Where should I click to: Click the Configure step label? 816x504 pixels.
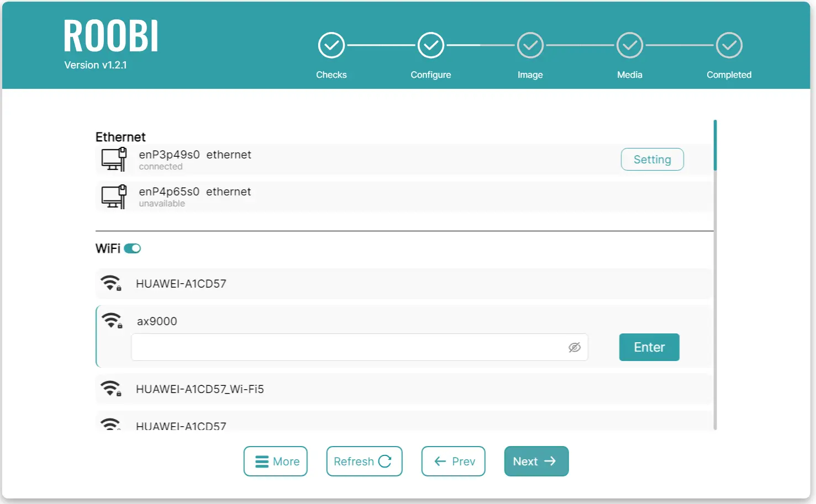431,75
